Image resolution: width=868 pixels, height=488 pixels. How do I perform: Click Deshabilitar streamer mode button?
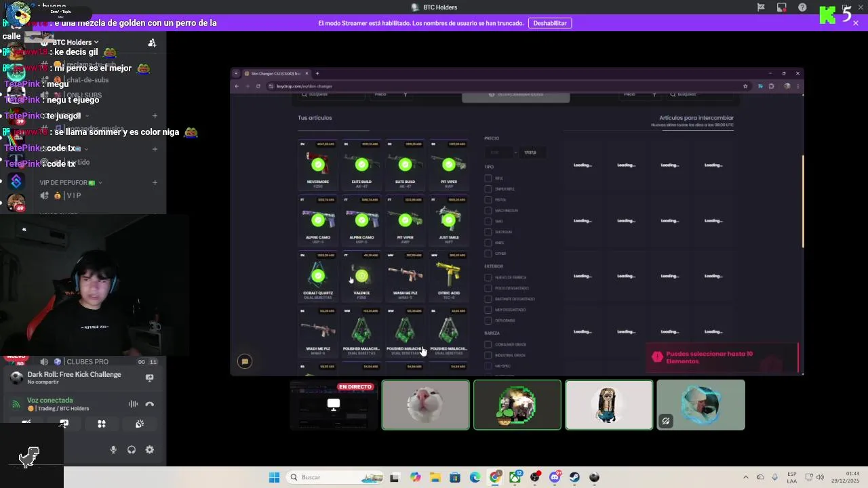pos(550,23)
